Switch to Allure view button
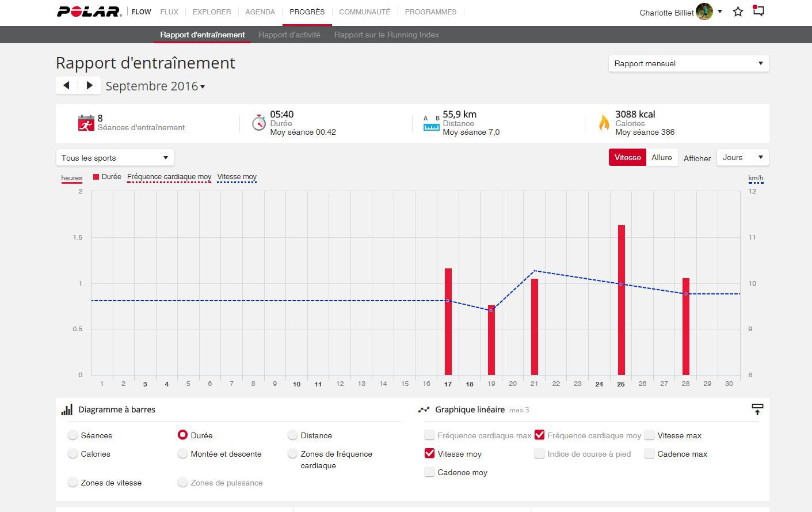Viewport: 812px width, 512px height. (661, 158)
